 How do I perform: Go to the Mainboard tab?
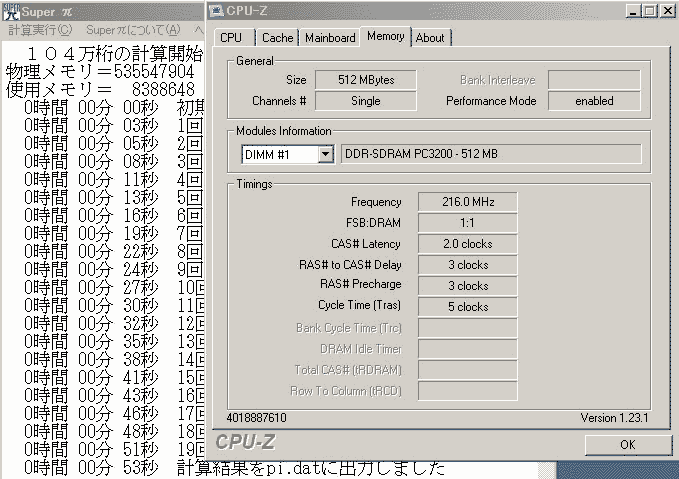330,38
